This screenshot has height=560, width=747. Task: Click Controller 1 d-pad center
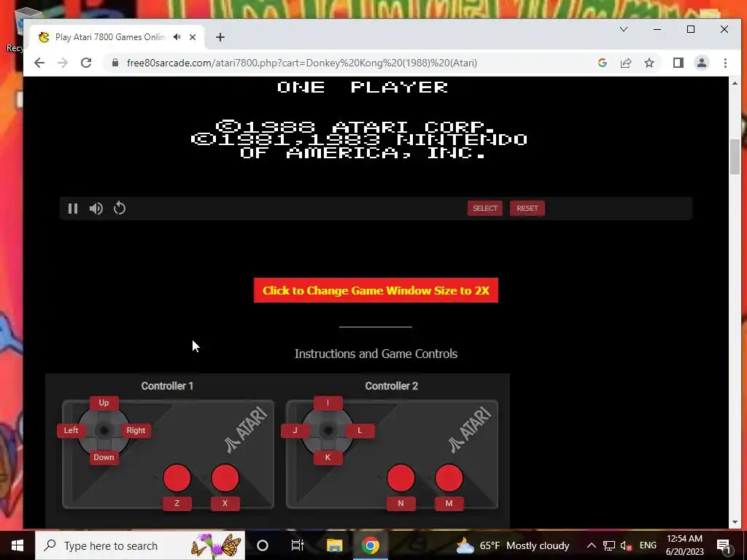[x=104, y=430]
